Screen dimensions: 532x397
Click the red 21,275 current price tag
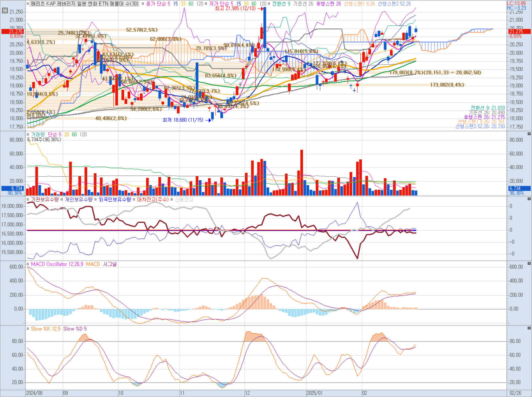[x=13, y=31]
